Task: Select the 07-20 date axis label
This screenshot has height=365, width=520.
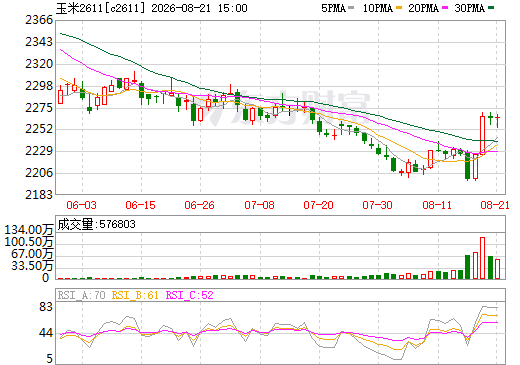Action: (318, 205)
